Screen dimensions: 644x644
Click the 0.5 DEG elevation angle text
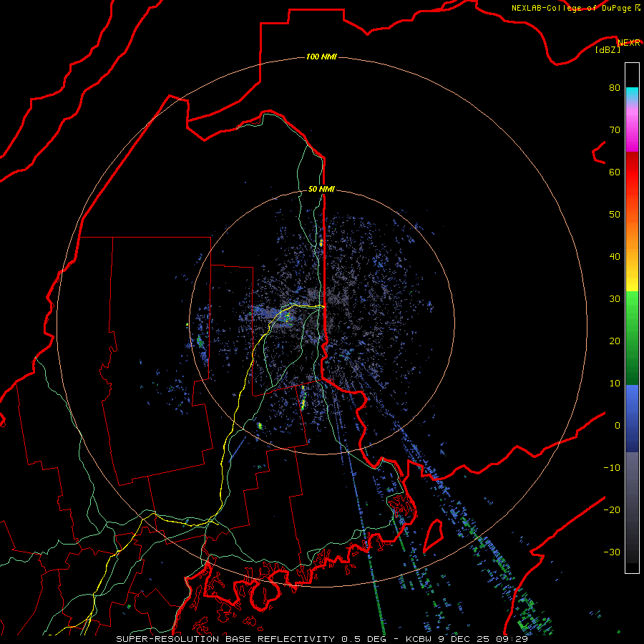click(364, 639)
